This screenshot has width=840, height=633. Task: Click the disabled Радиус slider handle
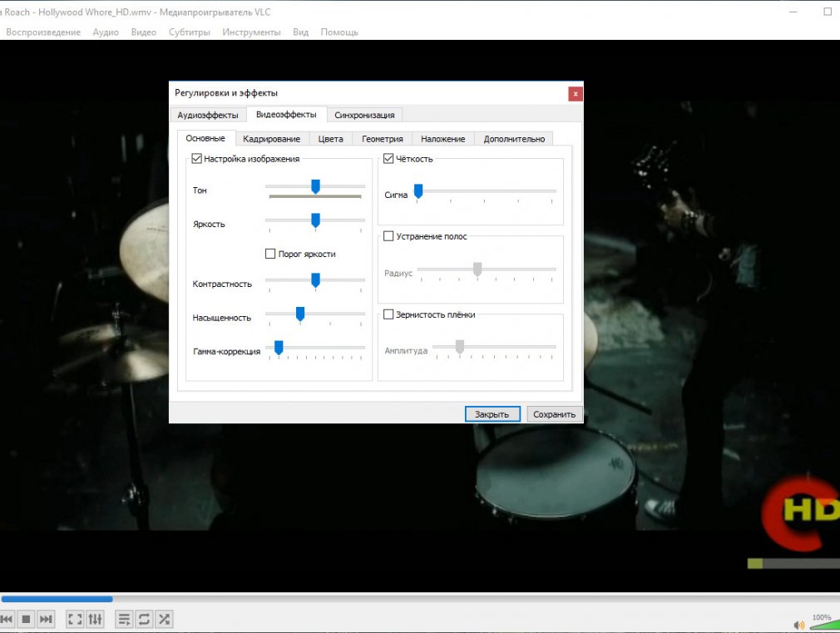click(477, 269)
